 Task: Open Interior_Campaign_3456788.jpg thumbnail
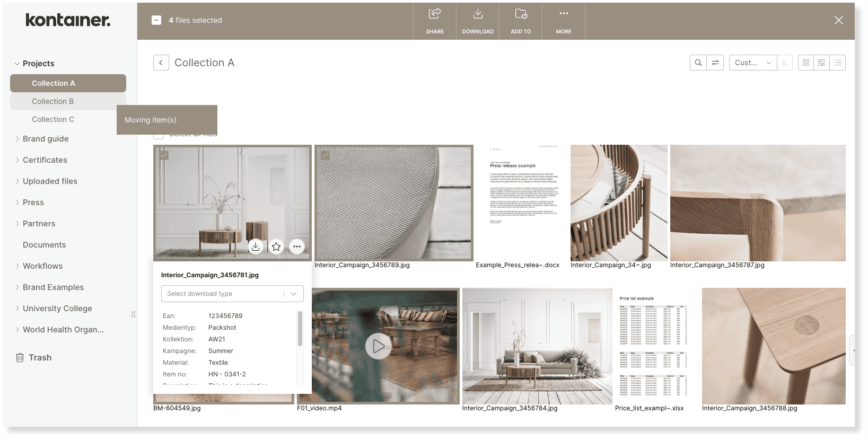(774, 346)
